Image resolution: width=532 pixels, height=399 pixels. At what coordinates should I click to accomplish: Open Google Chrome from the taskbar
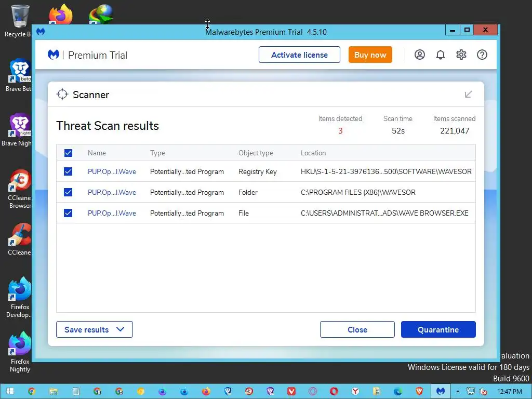coord(32,391)
